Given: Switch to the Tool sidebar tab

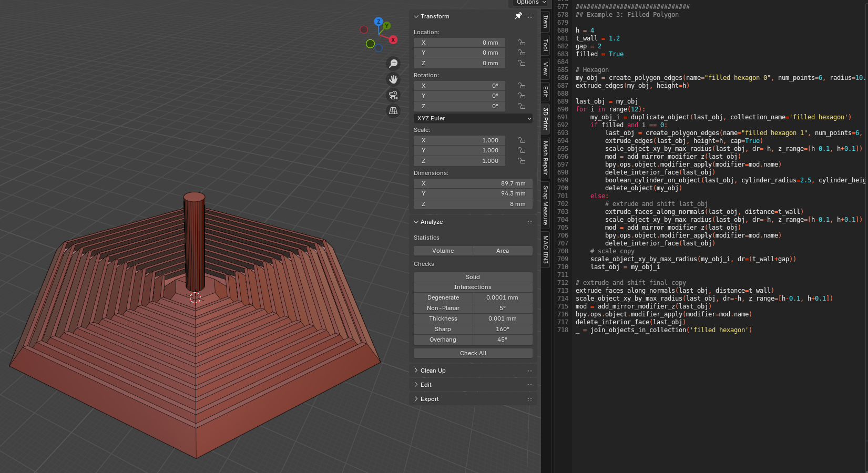Looking at the screenshot, I should coord(545,45).
